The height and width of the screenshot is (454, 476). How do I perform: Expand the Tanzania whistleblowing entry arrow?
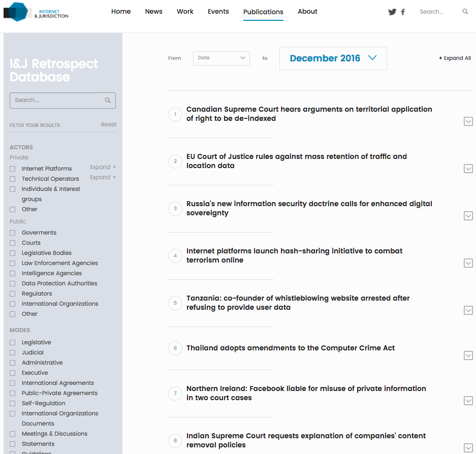tap(468, 310)
